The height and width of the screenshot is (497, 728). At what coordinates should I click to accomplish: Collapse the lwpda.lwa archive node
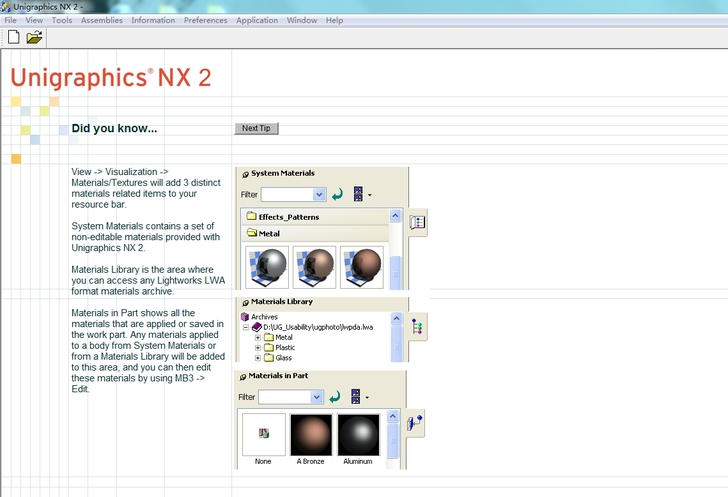[x=246, y=327]
